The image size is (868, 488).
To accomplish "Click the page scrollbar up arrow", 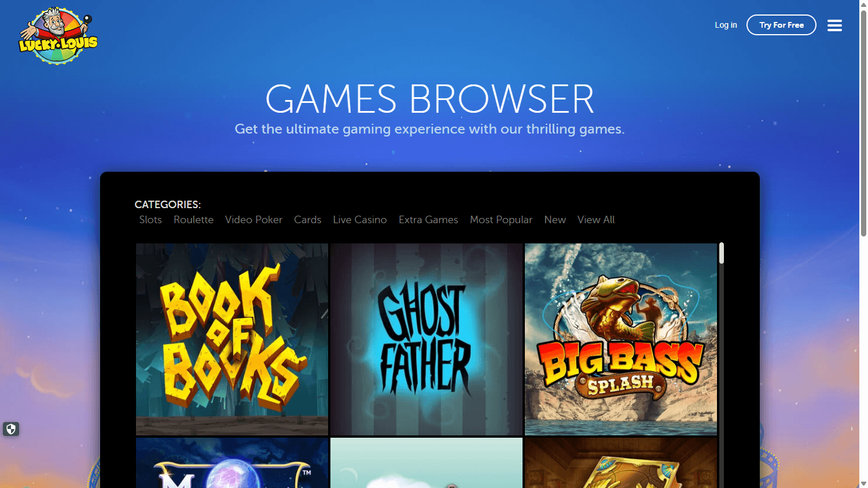I will (863, 3).
